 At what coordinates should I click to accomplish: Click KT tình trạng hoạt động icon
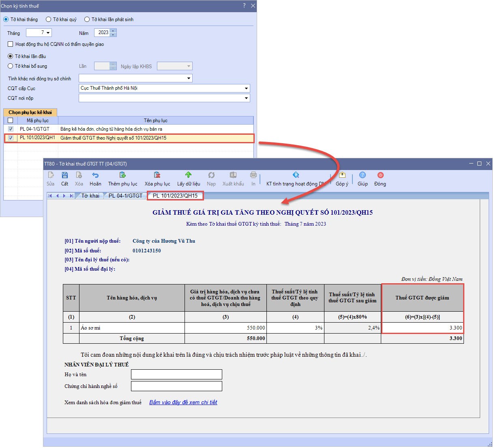point(296,175)
